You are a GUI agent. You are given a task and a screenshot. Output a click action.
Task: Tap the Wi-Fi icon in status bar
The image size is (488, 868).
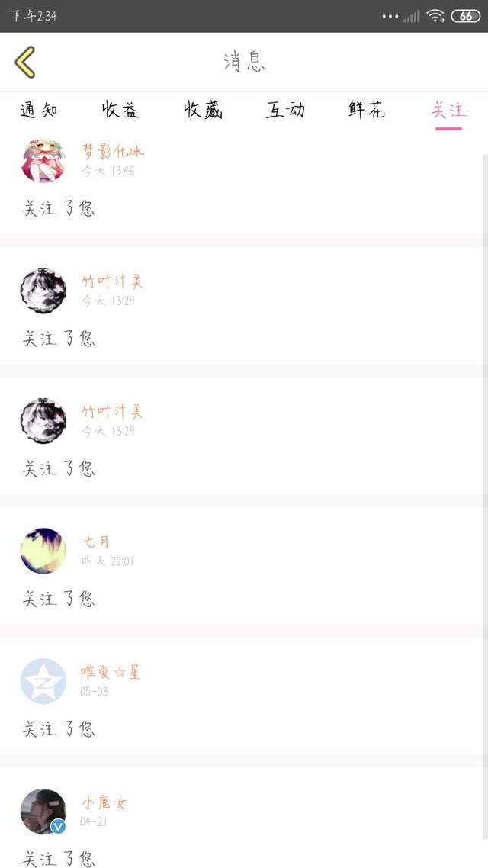[435, 16]
